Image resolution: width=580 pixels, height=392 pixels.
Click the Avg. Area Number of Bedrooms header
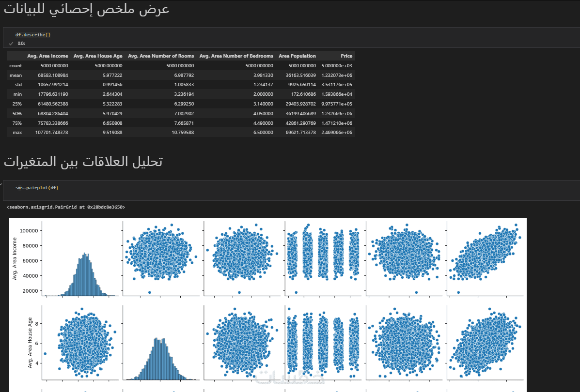coord(236,56)
